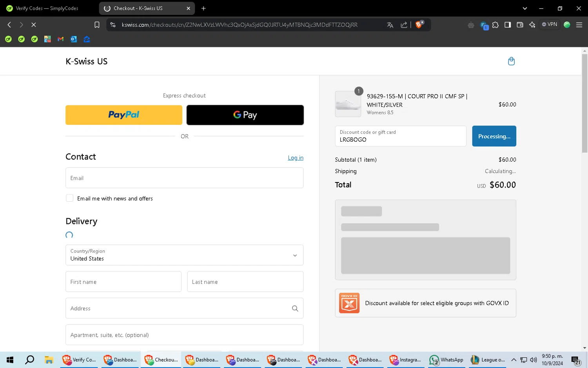This screenshot has height=368, width=588.
Task: Open the network icon in system tray
Action: pyautogui.click(x=523, y=360)
